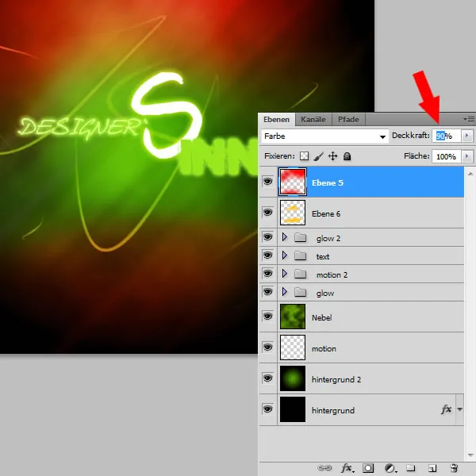Create new adjustment layer icon
The height and width of the screenshot is (476, 476).
390,468
